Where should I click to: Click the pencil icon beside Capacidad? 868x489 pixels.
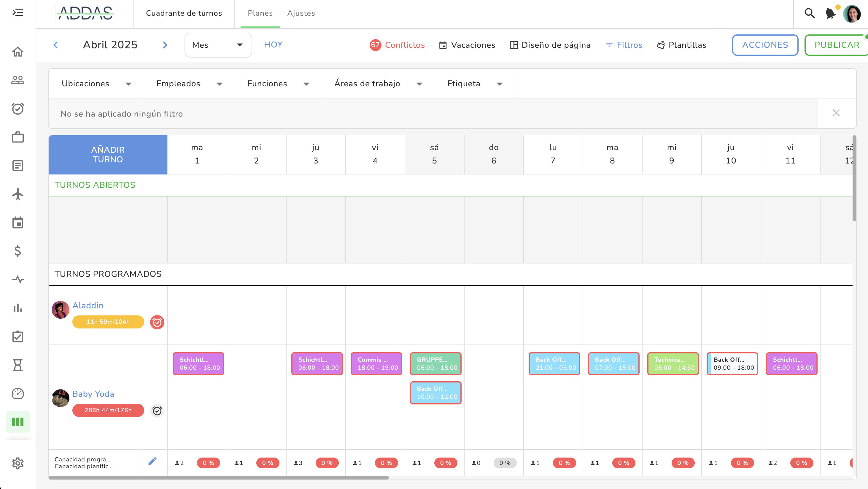pyautogui.click(x=152, y=461)
